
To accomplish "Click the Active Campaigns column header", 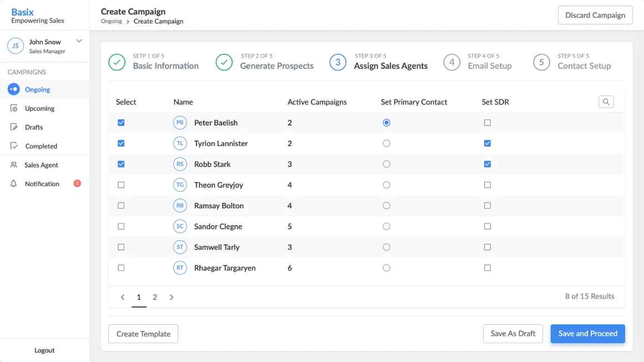I will [x=317, y=102].
